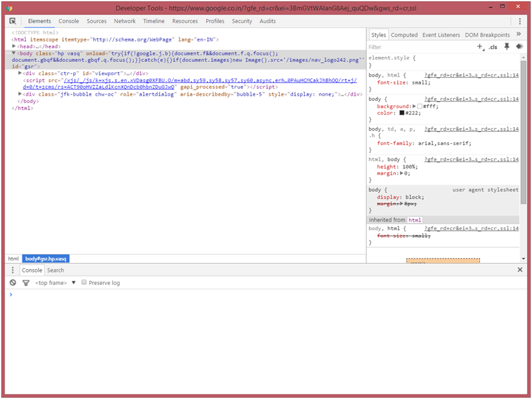Open the console drawer three-dot menu
The width and height of the screenshot is (532, 399).
click(x=13, y=270)
